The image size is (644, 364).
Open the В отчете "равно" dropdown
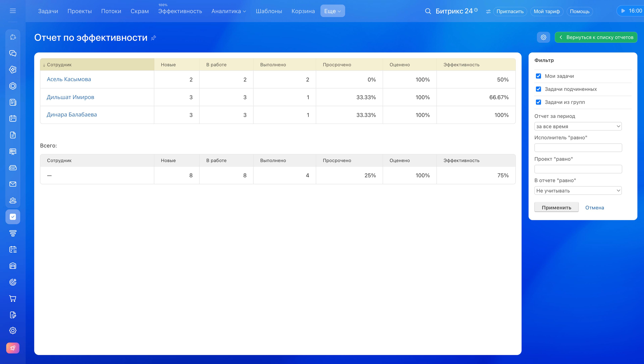coord(578,191)
